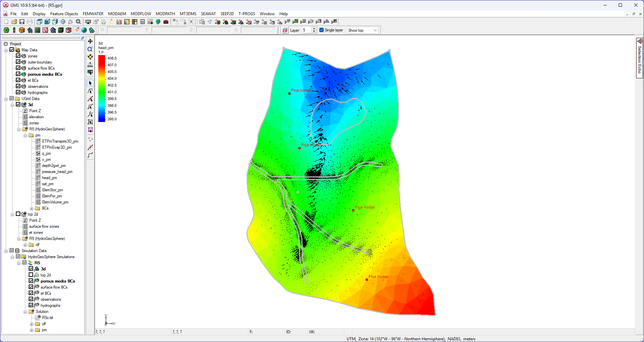Select the Map module compass icon
Screen dimensions: 644x342
coord(77,30)
